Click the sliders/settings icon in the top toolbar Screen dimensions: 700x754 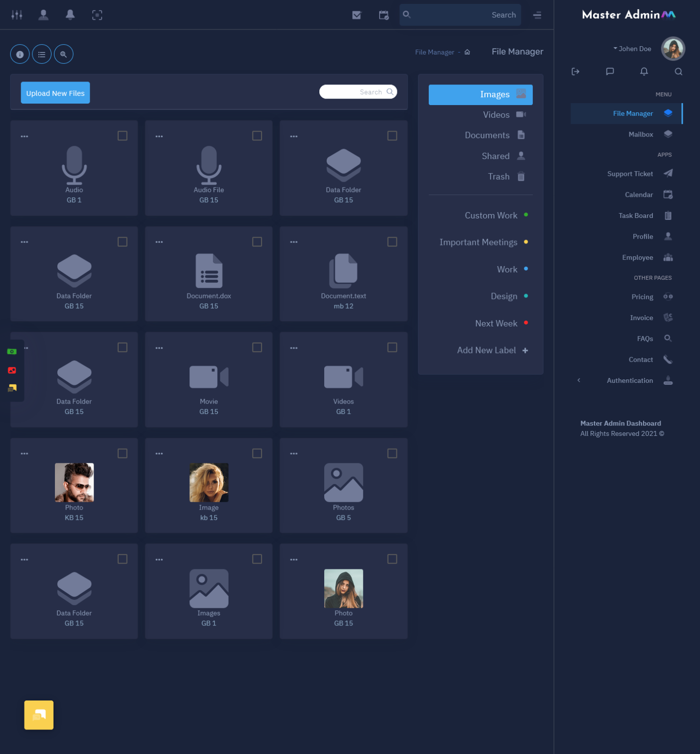pos(17,15)
